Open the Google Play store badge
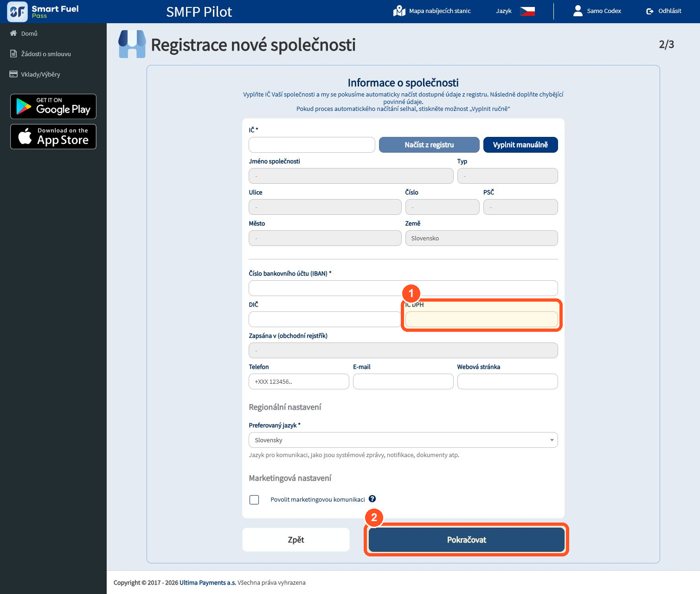Screen dimensions: 700x594 pos(53,106)
